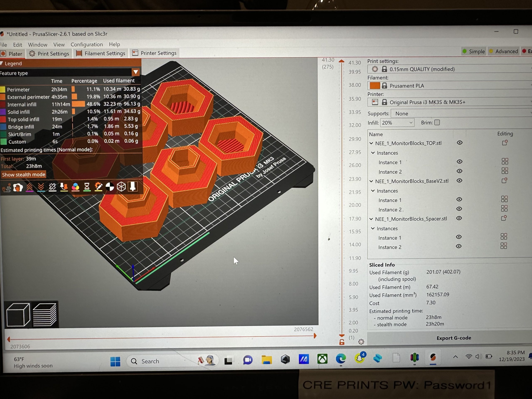Open the File menu
This screenshot has height=399, width=532.
3,45
